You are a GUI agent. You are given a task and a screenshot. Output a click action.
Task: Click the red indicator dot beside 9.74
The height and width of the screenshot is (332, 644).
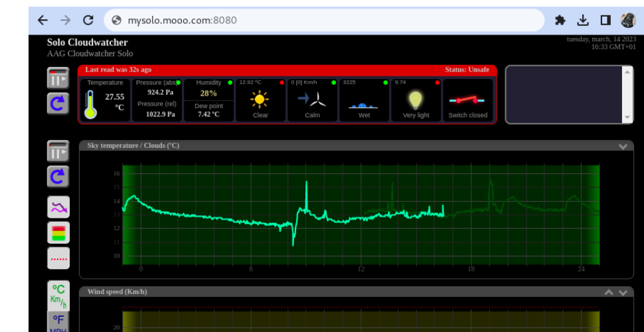coord(437,82)
